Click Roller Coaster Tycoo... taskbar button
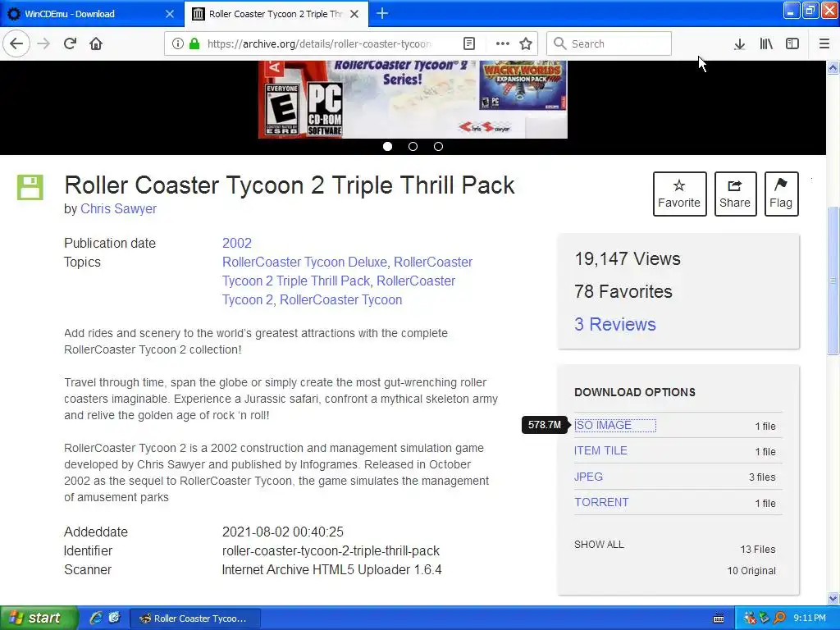The height and width of the screenshot is (630, 840). click(x=195, y=619)
